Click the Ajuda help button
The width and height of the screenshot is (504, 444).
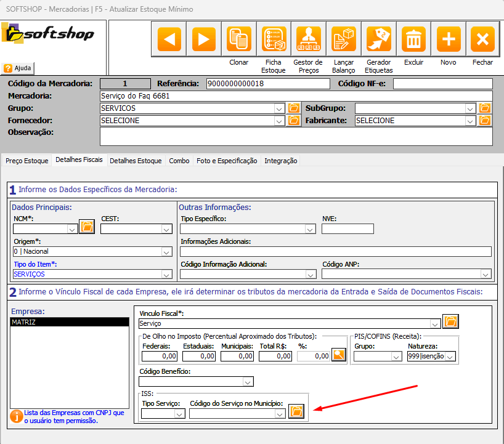pyautogui.click(x=17, y=68)
